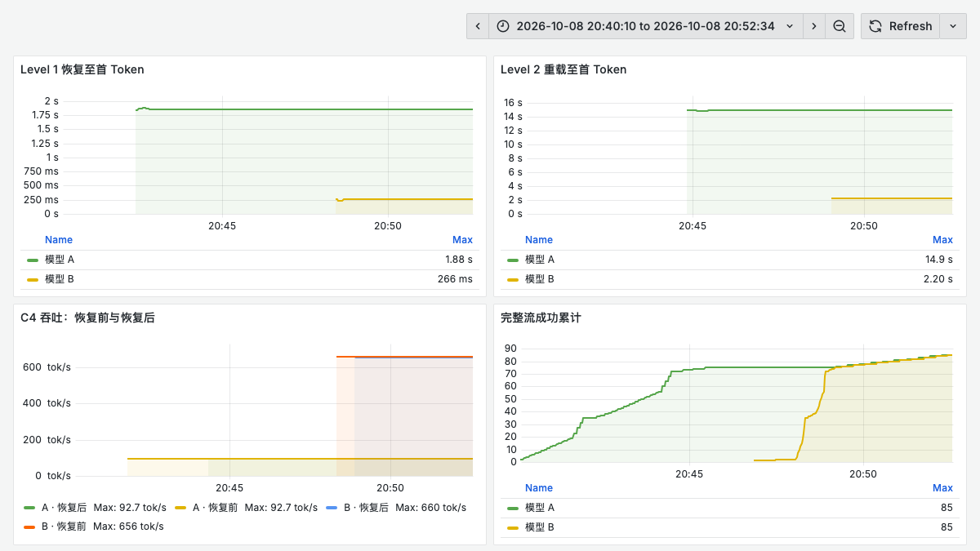Sort Level 2 legend by Name header
Screen dimensions: 980x551
pos(539,240)
